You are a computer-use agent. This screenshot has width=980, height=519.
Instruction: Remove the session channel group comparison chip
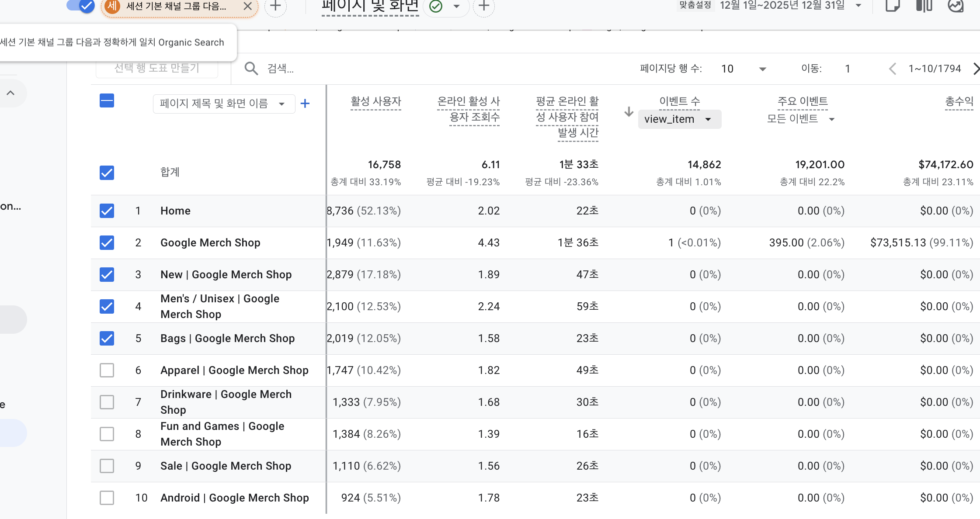(247, 6)
